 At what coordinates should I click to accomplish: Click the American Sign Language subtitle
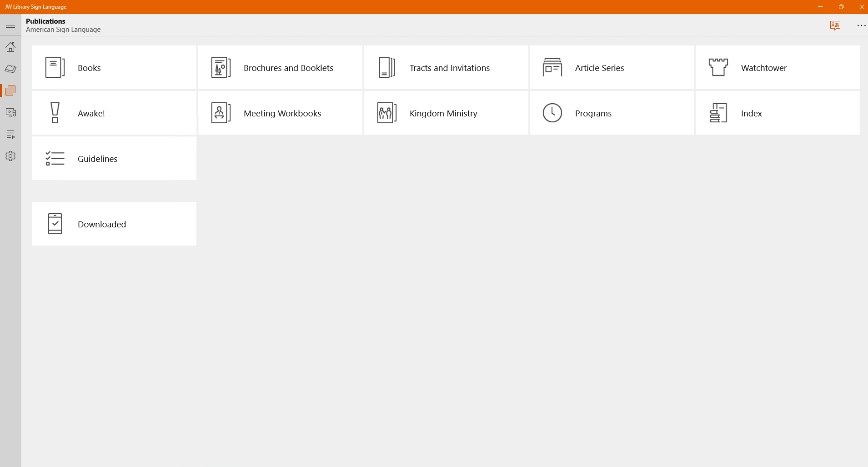tap(63, 30)
